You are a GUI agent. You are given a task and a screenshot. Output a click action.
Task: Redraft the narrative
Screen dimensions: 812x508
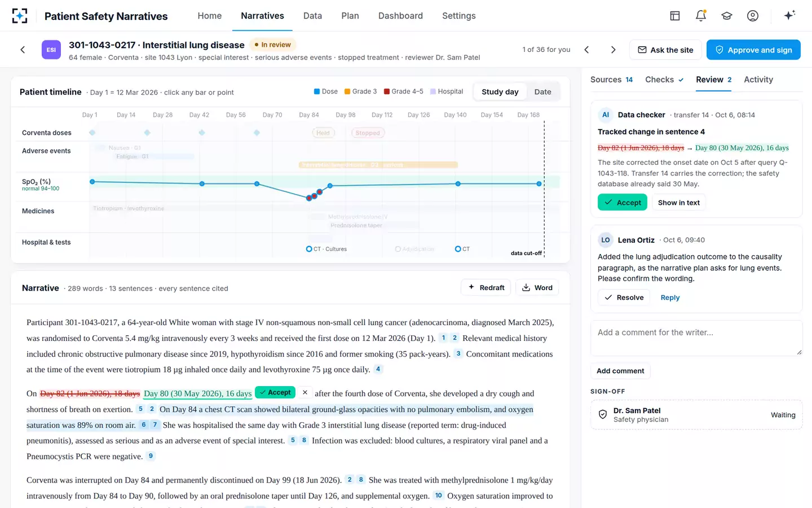[x=486, y=287]
